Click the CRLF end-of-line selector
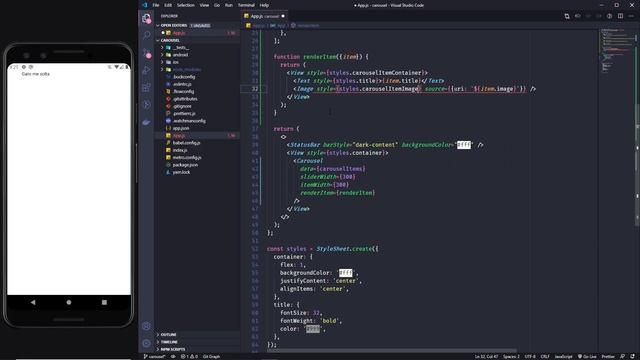Image resolution: width=640 pixels, height=360 pixels. point(545,356)
